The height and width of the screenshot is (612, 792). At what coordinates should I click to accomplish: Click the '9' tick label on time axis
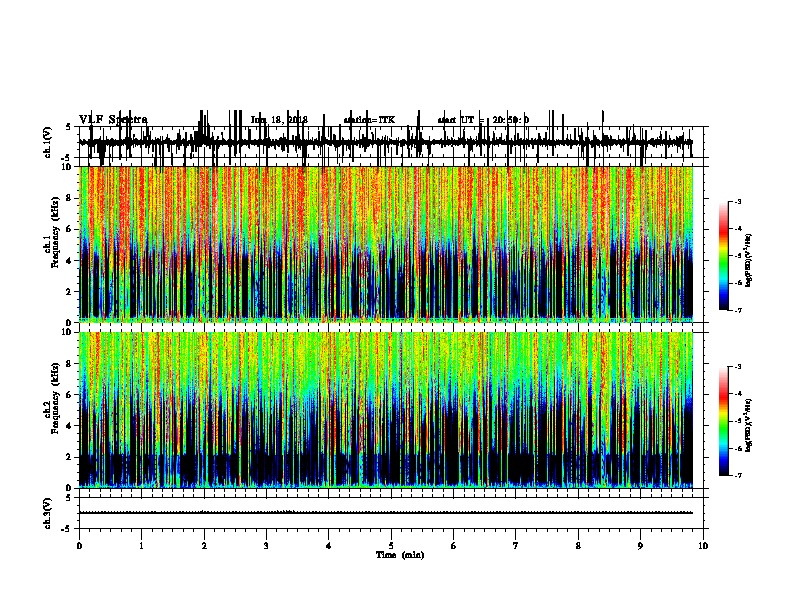(x=640, y=546)
